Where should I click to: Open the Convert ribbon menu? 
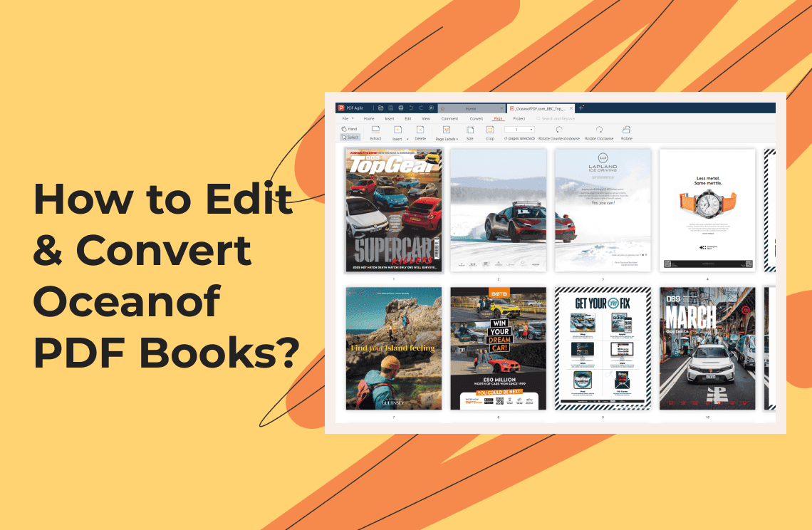pyautogui.click(x=477, y=119)
